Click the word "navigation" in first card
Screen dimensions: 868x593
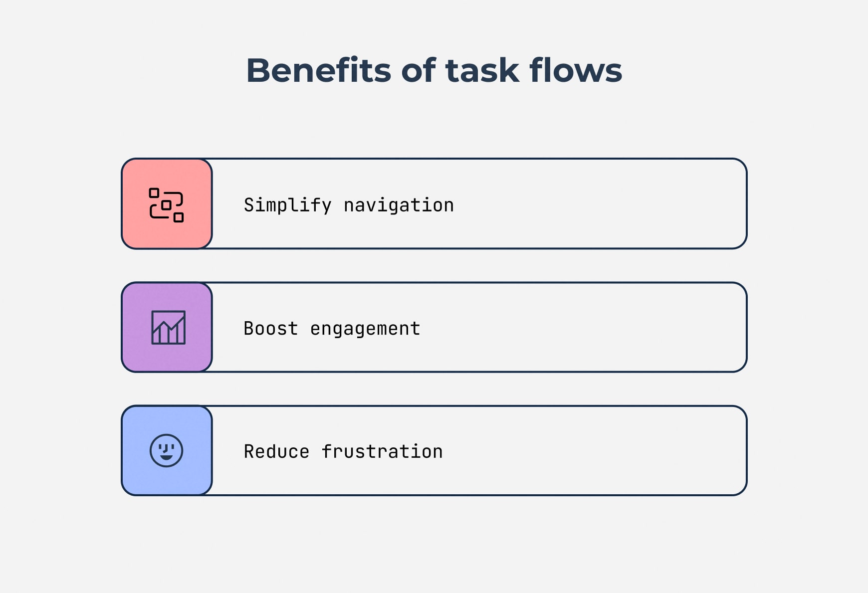(399, 205)
